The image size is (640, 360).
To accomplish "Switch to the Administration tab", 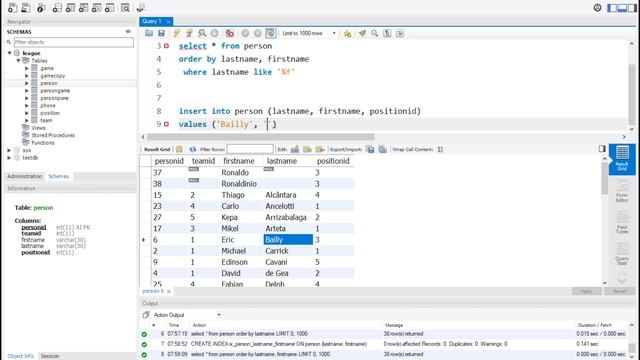I will point(24,176).
